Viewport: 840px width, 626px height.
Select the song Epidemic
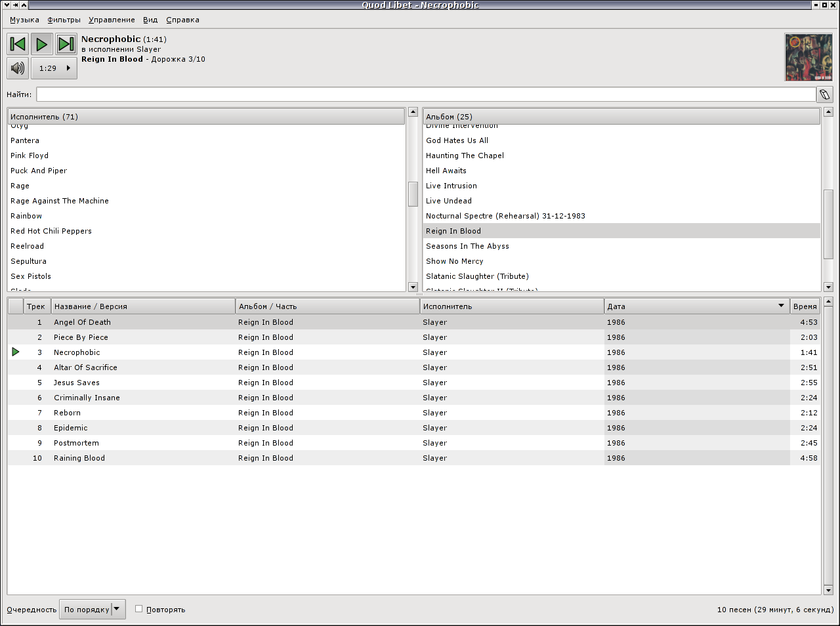pos(414,428)
